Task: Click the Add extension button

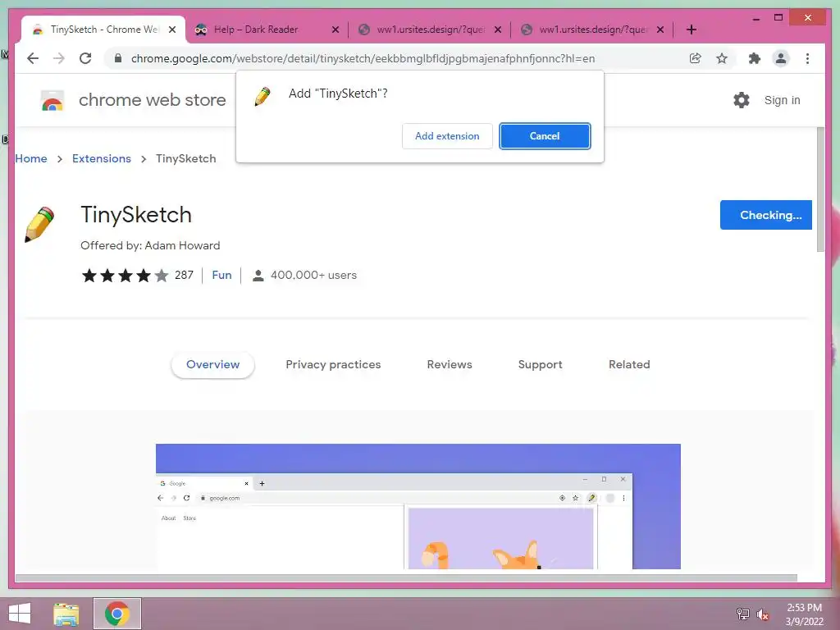Action: [447, 136]
